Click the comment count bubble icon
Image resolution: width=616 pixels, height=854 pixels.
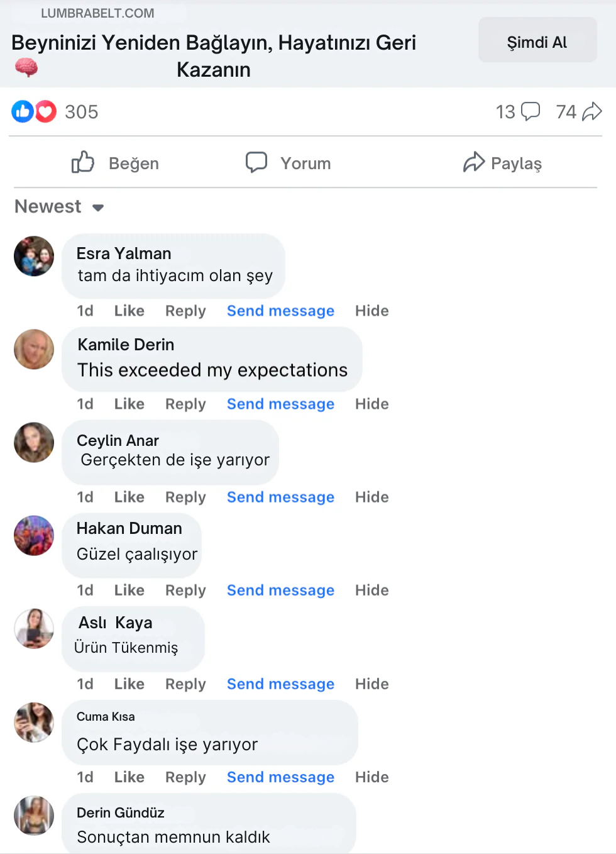[x=531, y=111]
